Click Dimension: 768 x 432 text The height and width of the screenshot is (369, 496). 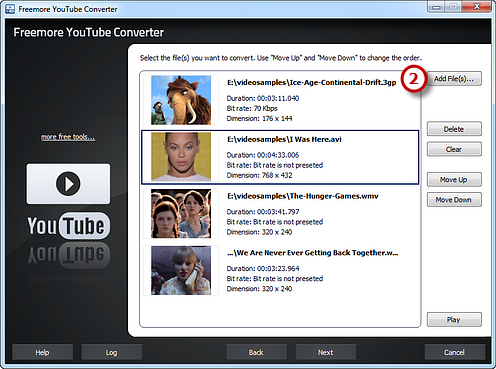pos(259,175)
